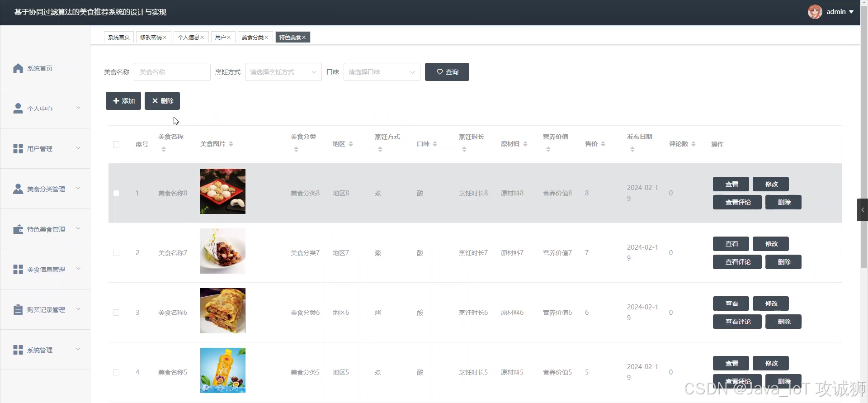The image size is (868, 403).
Task: Sort by 售价 using sort arrows
Action: [x=603, y=144]
